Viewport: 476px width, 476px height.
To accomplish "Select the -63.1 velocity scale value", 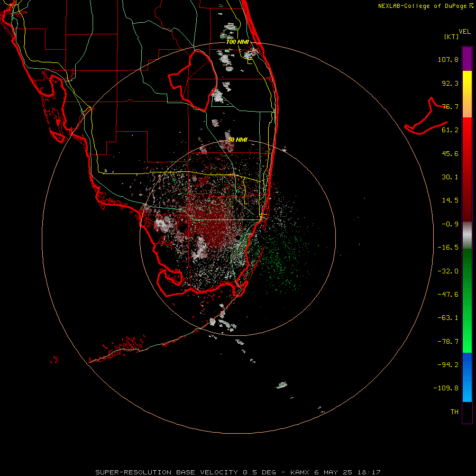I will 448,318.
